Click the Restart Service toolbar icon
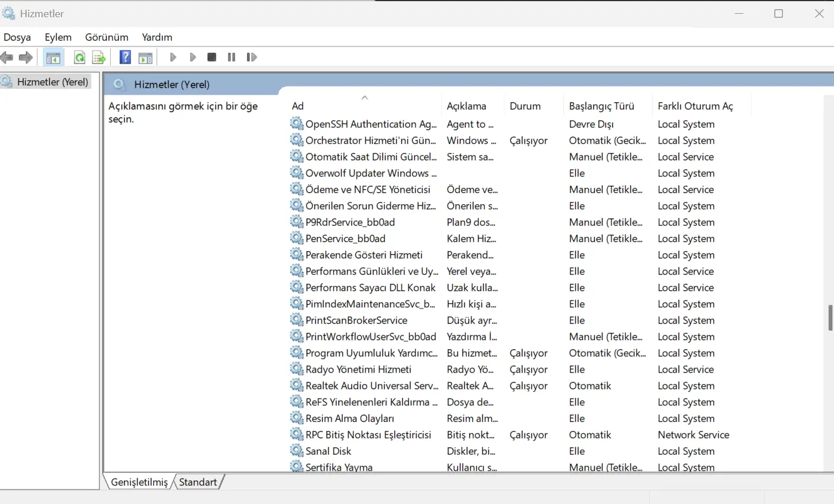This screenshot has height=504, width=834. (x=251, y=57)
